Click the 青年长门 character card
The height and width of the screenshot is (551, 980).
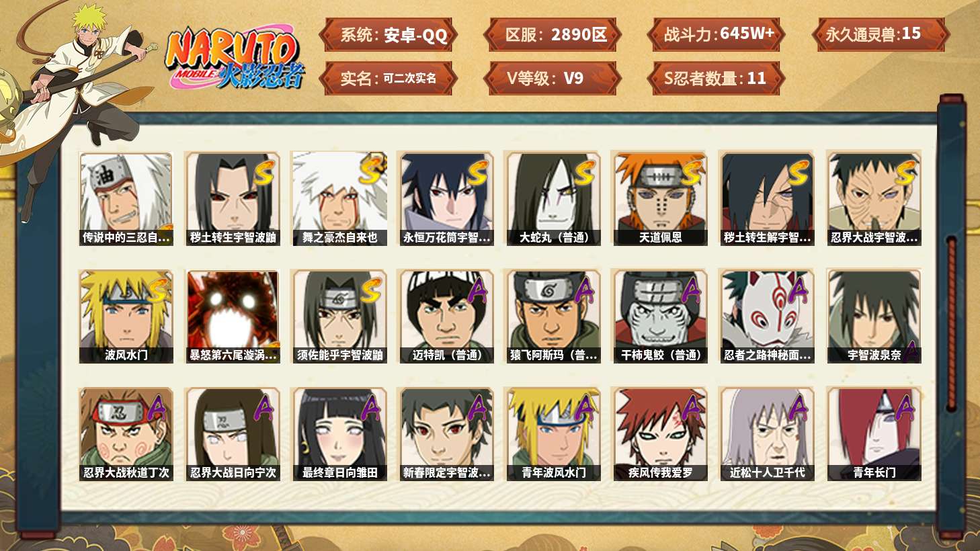(874, 434)
